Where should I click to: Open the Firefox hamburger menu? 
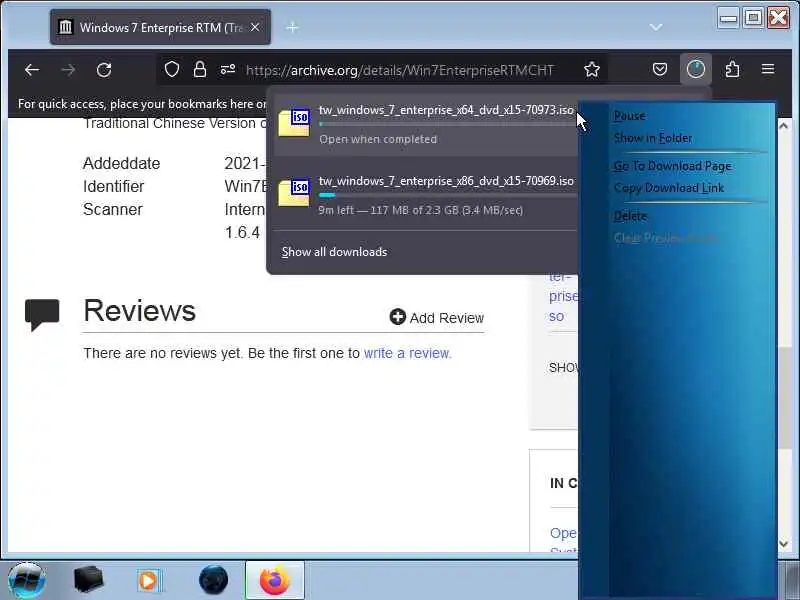[768, 69]
